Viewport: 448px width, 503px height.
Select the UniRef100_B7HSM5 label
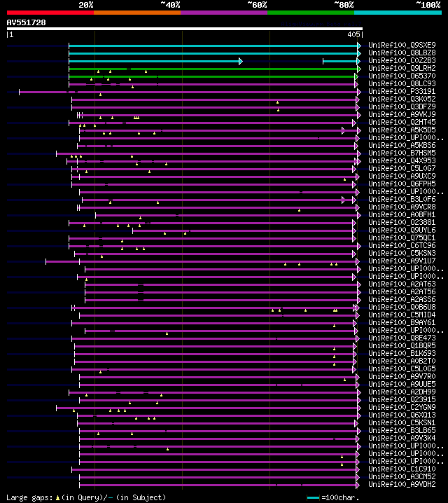[x=402, y=153]
